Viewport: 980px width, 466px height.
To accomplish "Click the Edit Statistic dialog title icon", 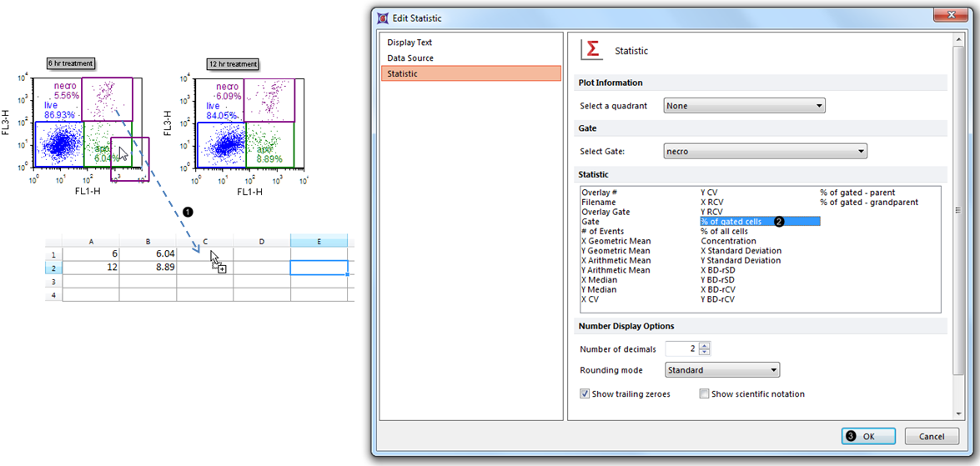I will [x=384, y=18].
